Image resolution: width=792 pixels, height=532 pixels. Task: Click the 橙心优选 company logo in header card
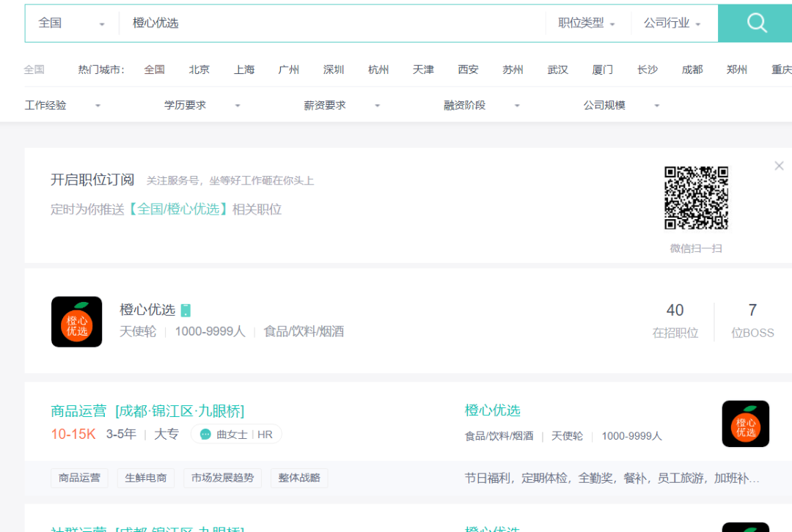click(x=77, y=322)
